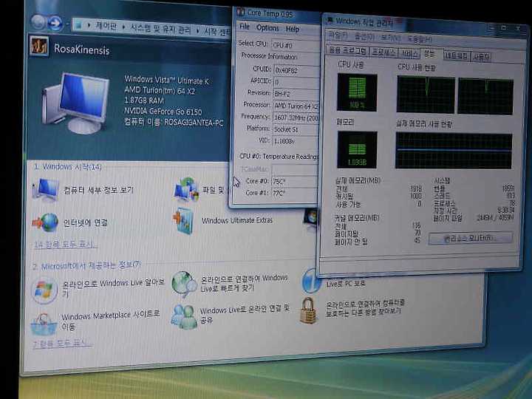Switch to the 사용자 tab
The height and width of the screenshot is (399, 532).
(x=481, y=57)
